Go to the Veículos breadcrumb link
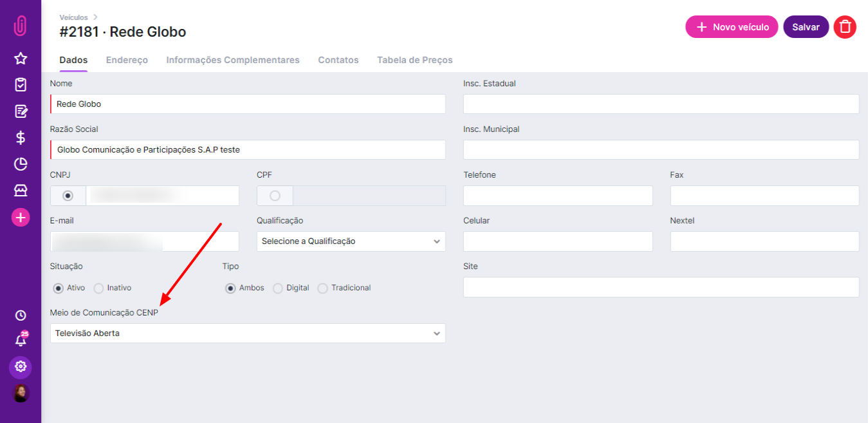This screenshot has height=423, width=868. click(73, 17)
